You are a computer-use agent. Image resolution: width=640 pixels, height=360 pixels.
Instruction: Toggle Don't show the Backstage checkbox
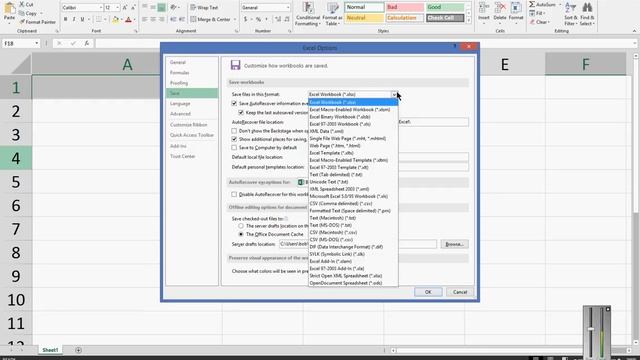tap(234, 131)
